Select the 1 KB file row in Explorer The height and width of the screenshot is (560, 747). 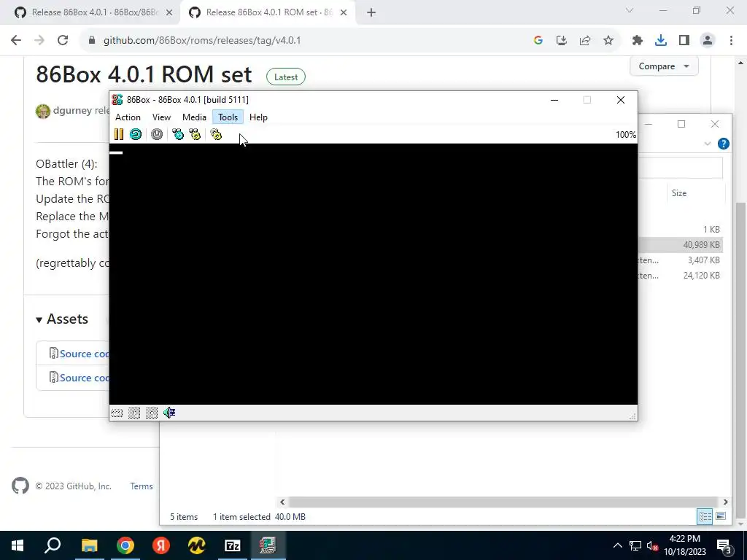pyautogui.click(x=681, y=230)
